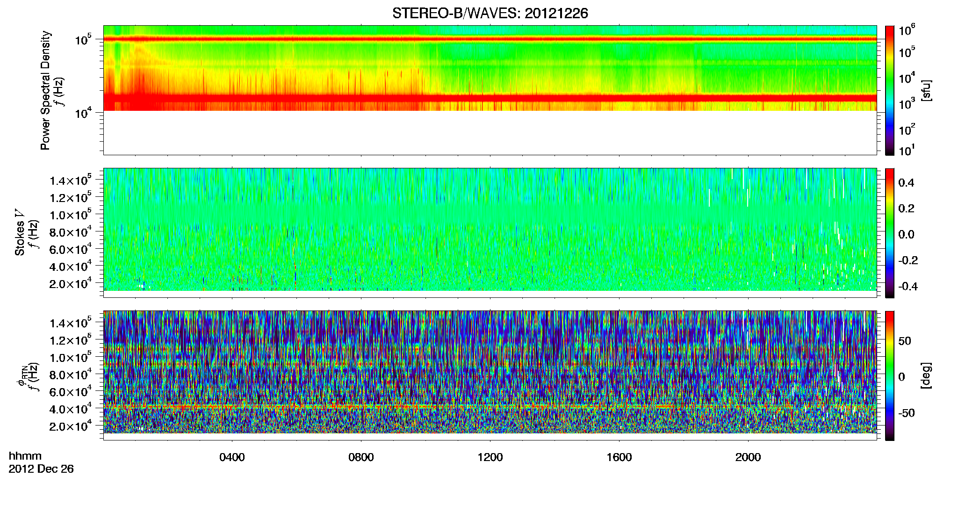Click the Stokes V color bar
This screenshot has width=980, height=505.
pyautogui.click(x=890, y=233)
